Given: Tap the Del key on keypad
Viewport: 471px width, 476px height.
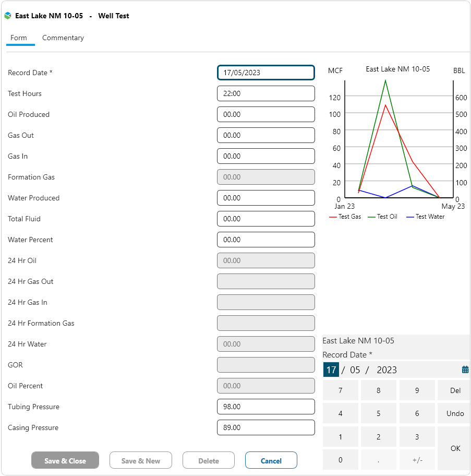Looking at the screenshot, I should [x=455, y=390].
